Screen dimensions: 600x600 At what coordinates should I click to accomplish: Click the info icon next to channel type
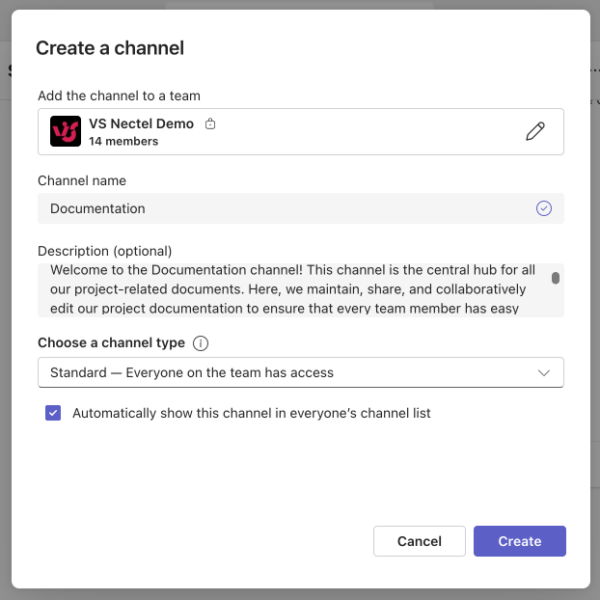tap(200, 343)
